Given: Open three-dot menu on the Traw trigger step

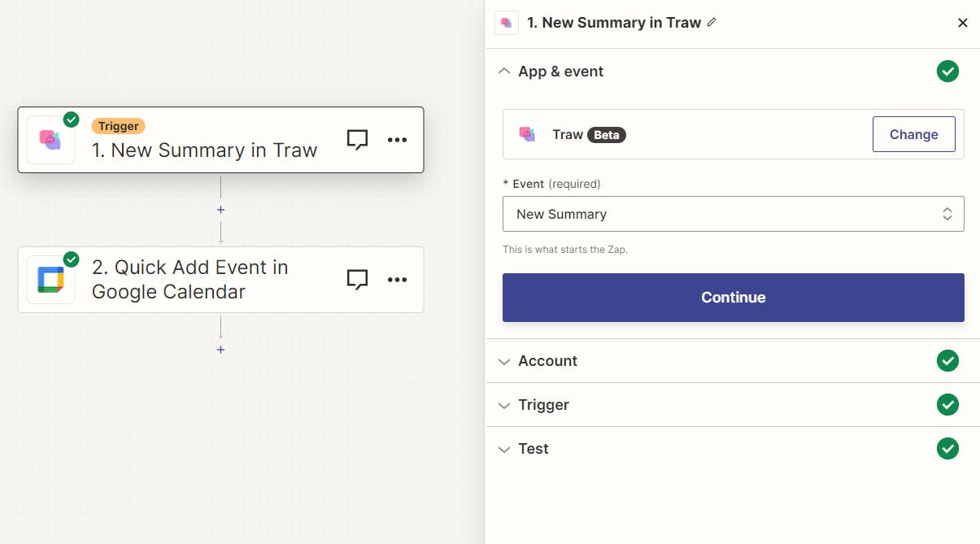Looking at the screenshot, I should 397,140.
